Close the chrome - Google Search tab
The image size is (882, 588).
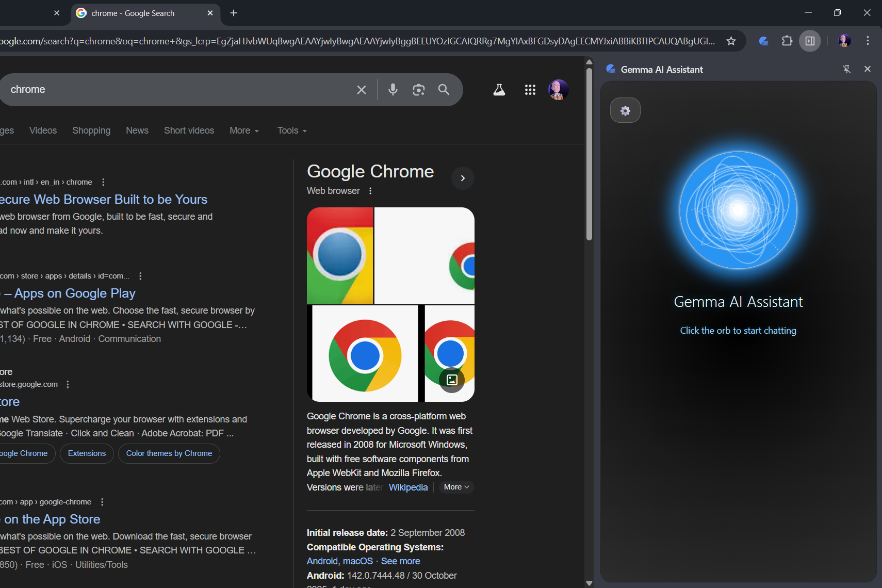coord(210,13)
